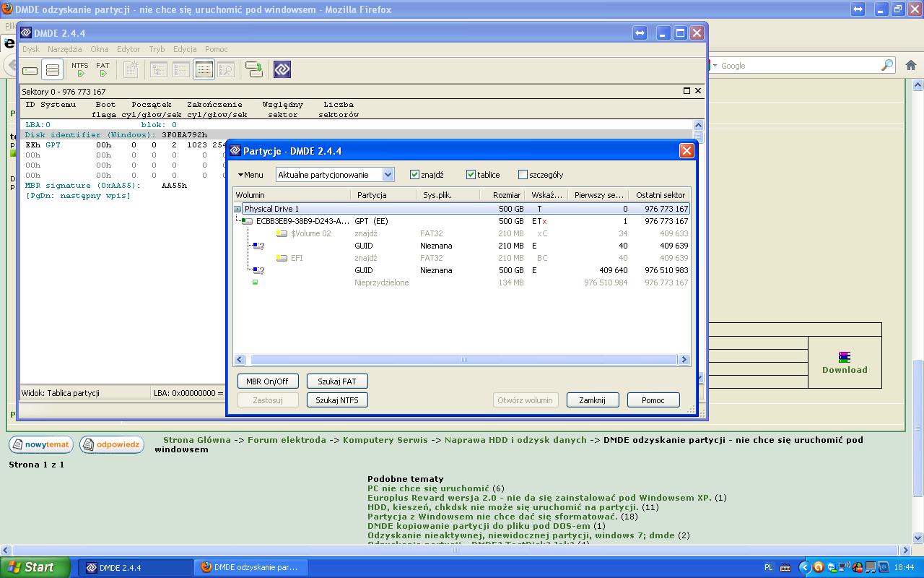Click the WinRAR archive icon above Download
924x578 pixels.
tap(844, 357)
